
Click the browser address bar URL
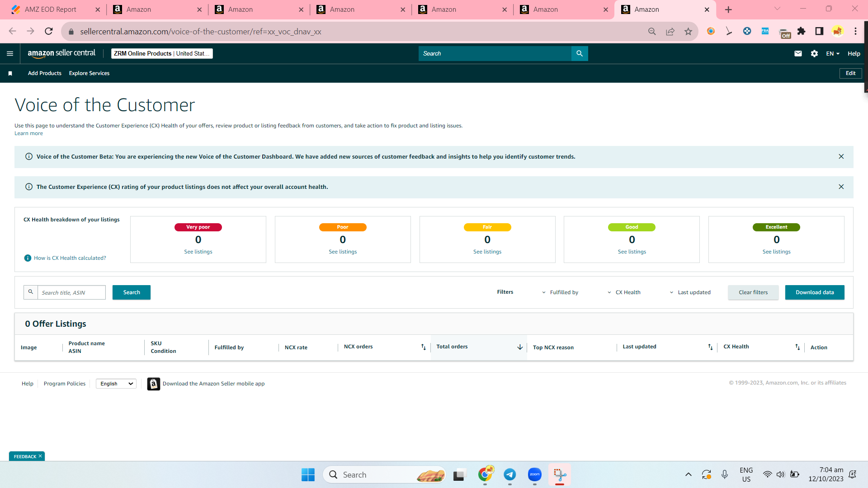[201, 32]
